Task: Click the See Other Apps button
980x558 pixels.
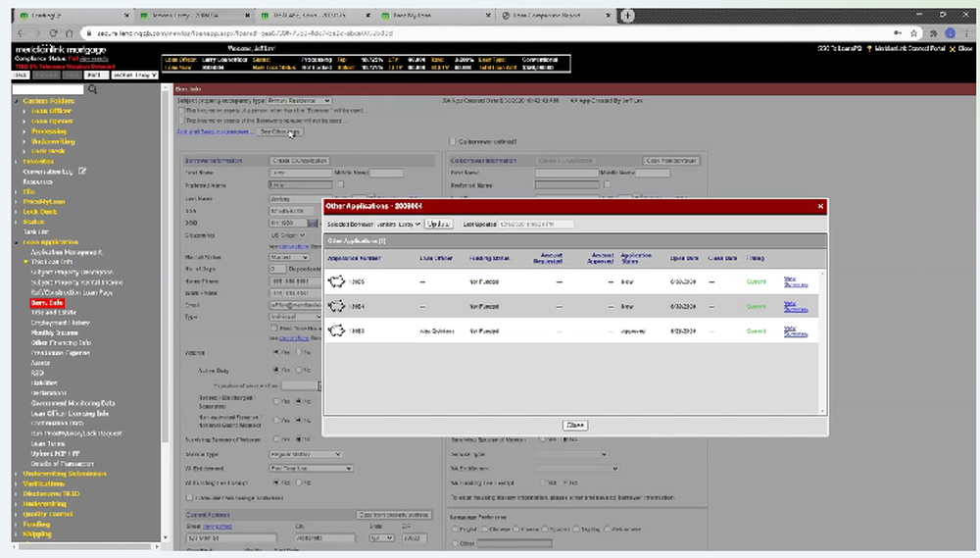Action: (x=280, y=132)
